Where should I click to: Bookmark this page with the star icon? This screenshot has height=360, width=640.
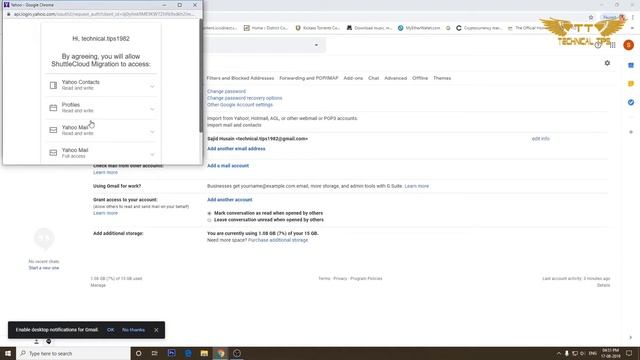tap(591, 17)
